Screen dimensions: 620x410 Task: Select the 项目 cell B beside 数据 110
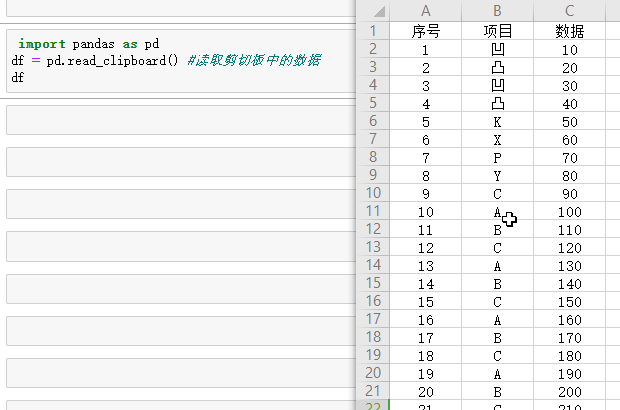(497, 230)
